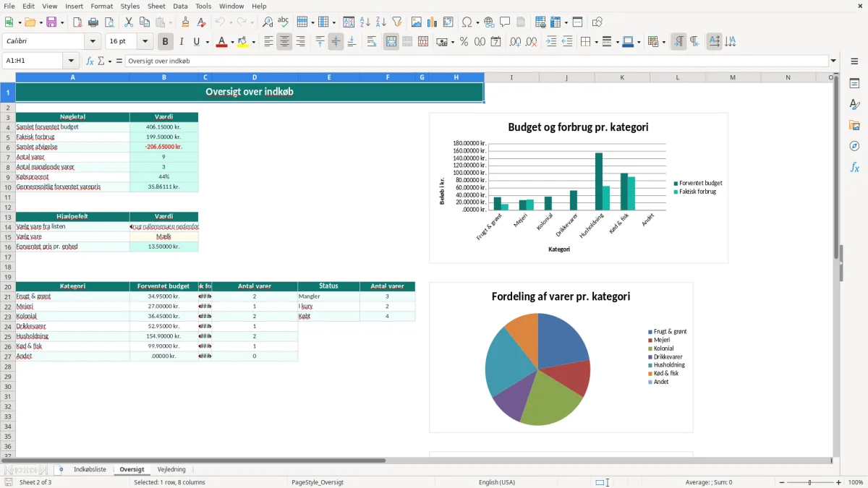
Task: Click the Clear Direct Formatting icon
Action: pos(202,22)
